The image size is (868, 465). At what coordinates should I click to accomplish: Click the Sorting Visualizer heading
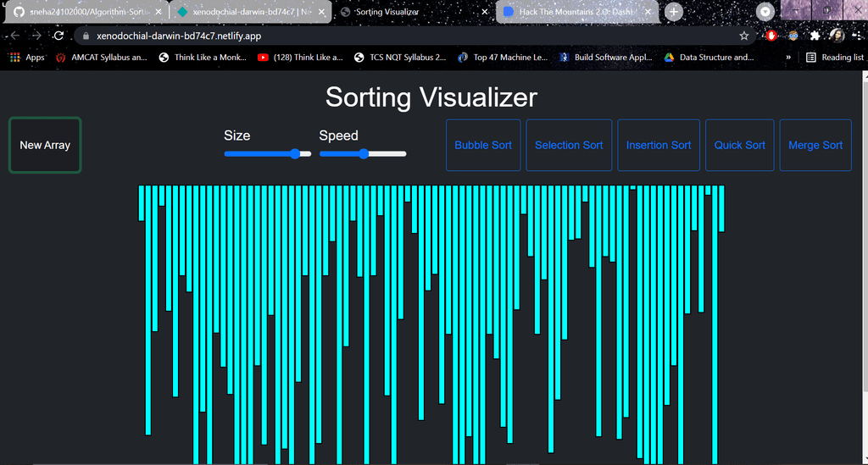(x=431, y=97)
